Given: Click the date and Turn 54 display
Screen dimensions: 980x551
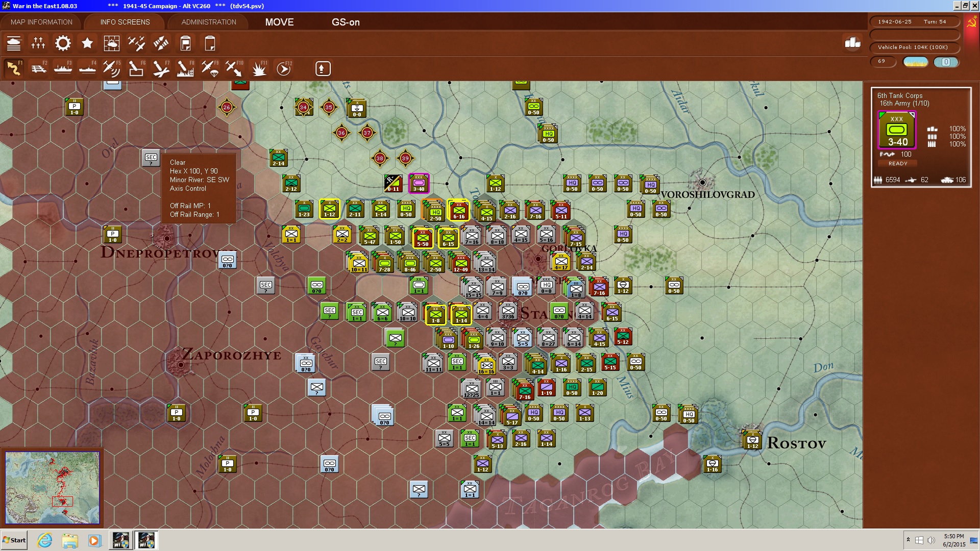Looking at the screenshot, I should [x=914, y=21].
